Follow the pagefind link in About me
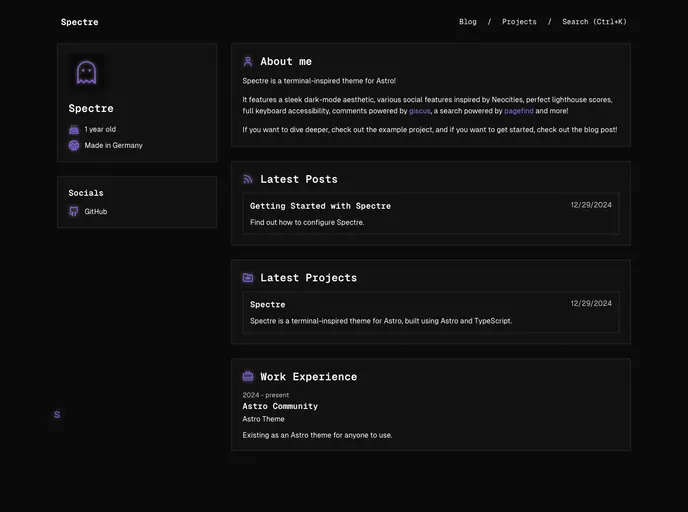This screenshot has height=512, width=688. 519,111
